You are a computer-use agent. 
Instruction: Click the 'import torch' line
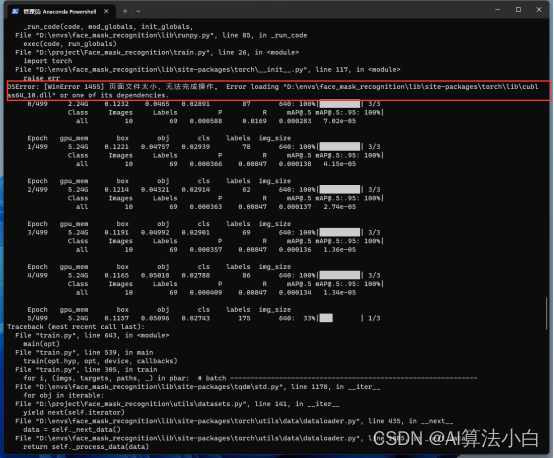point(48,61)
